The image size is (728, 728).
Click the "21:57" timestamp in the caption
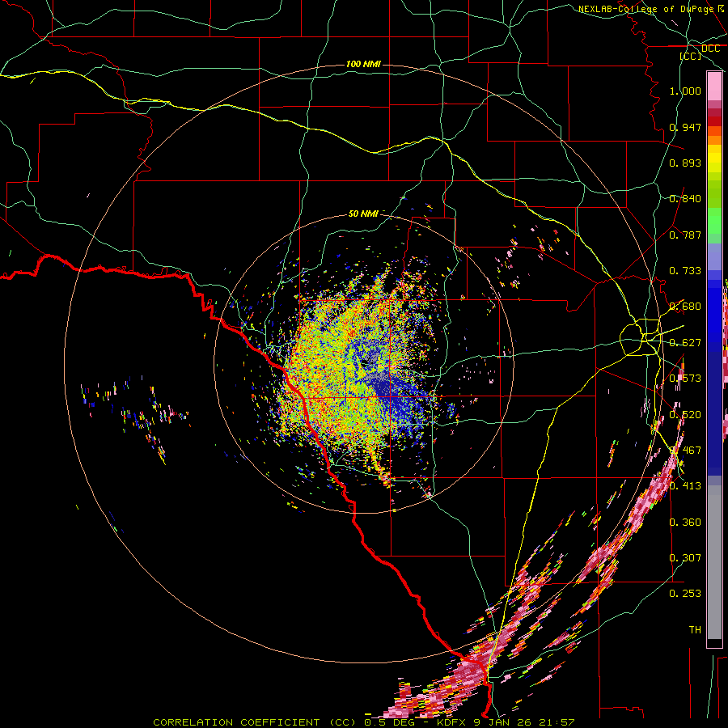[557, 722]
